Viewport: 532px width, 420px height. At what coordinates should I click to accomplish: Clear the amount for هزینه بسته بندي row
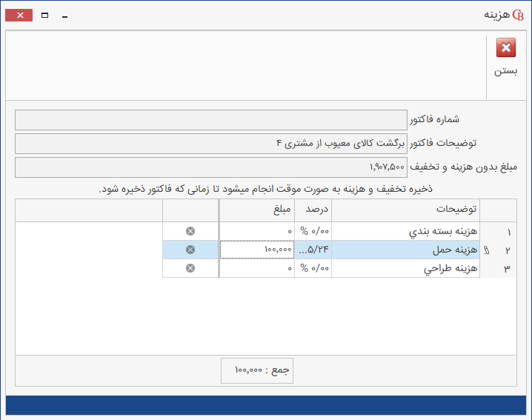[x=190, y=231]
